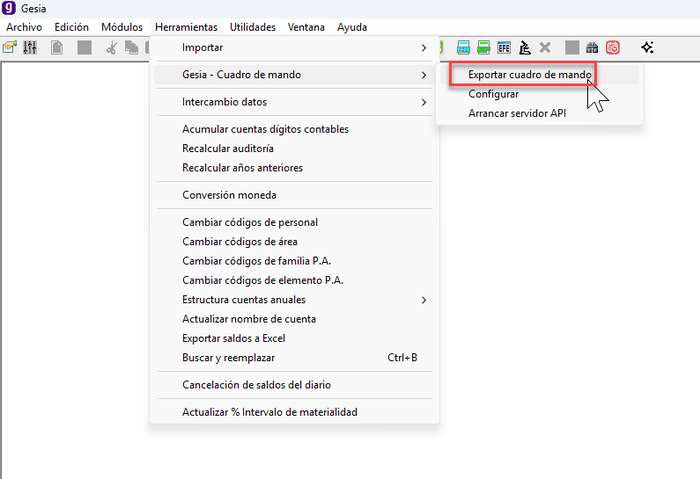Image resolution: width=700 pixels, height=479 pixels.
Task: Click the binoculars search toolbar icon
Action: point(592,47)
